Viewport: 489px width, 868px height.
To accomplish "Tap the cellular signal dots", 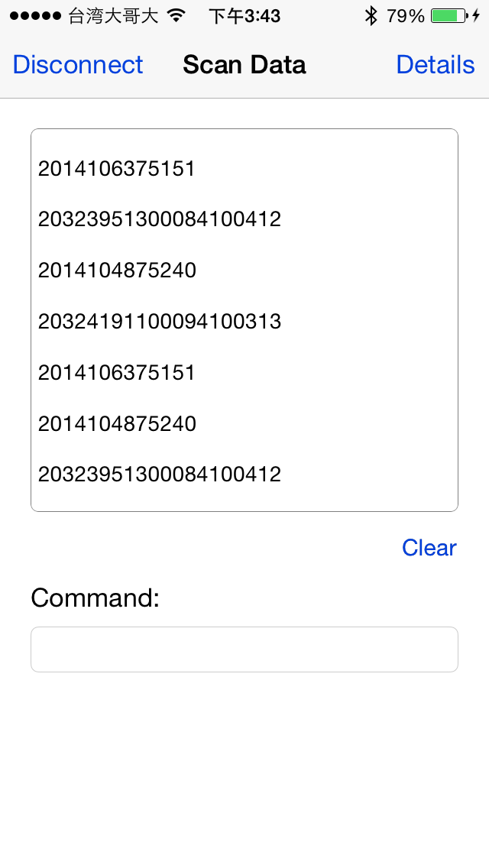I will [x=35, y=16].
